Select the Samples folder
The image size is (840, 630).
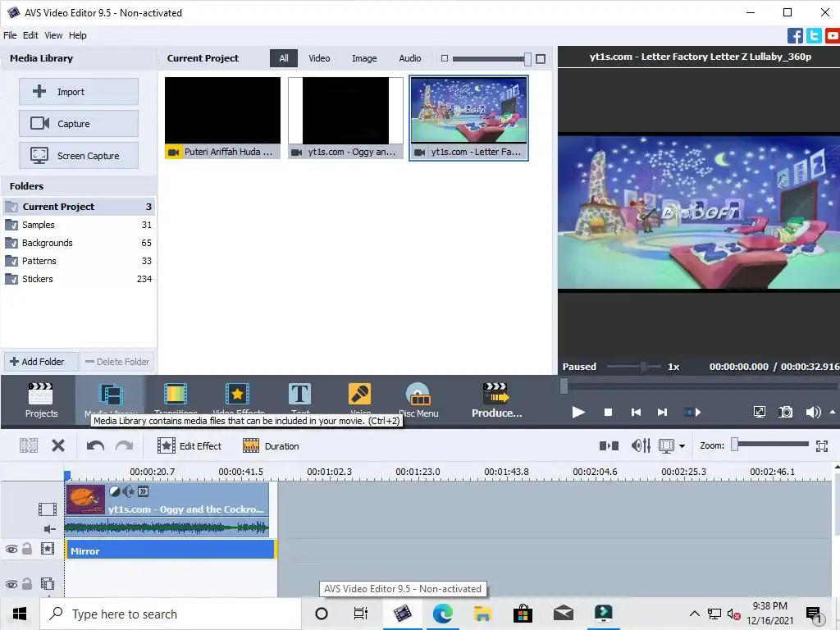tap(79, 225)
